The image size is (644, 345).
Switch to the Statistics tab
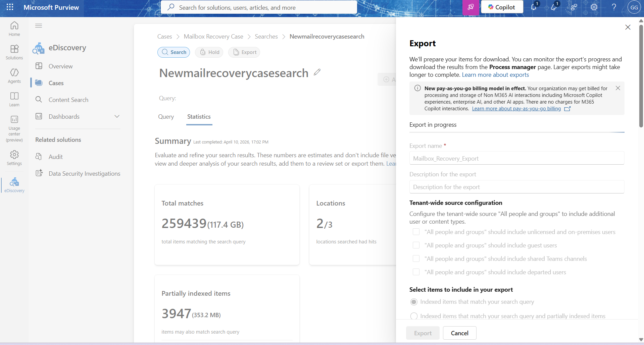(x=199, y=116)
